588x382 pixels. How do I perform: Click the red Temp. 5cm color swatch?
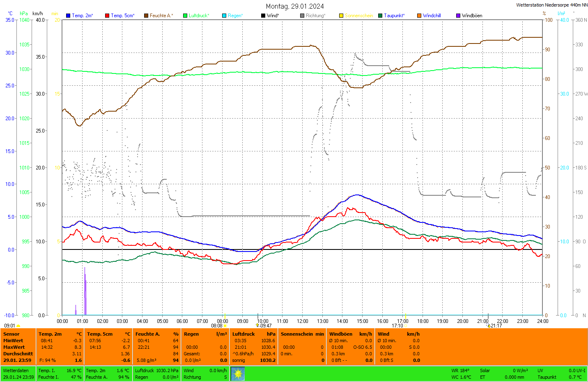[x=107, y=16]
